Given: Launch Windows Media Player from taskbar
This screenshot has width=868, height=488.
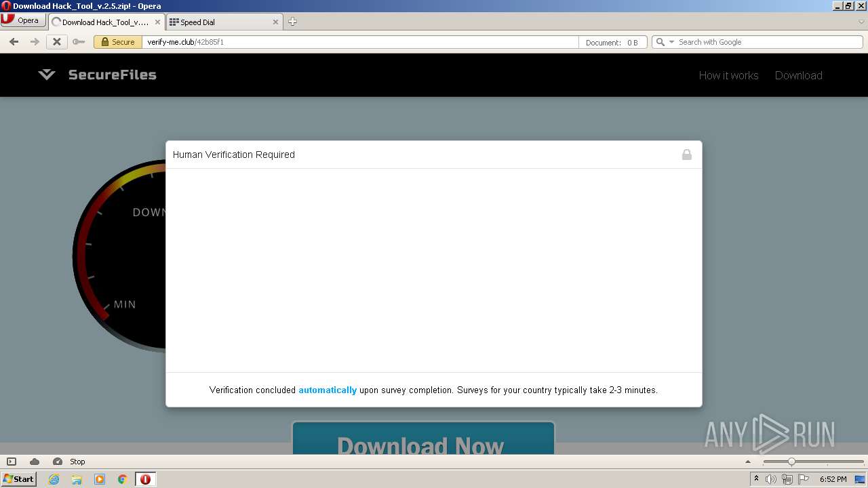Looking at the screenshot, I should click(100, 479).
